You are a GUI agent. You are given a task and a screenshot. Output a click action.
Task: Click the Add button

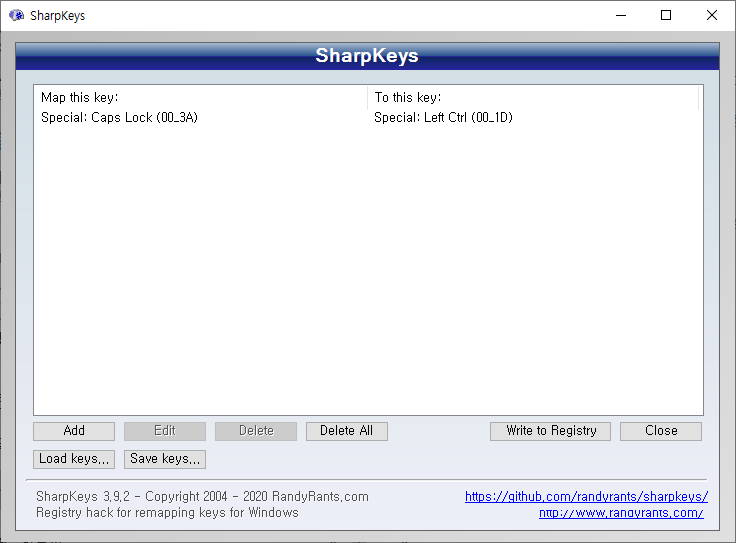(x=74, y=431)
